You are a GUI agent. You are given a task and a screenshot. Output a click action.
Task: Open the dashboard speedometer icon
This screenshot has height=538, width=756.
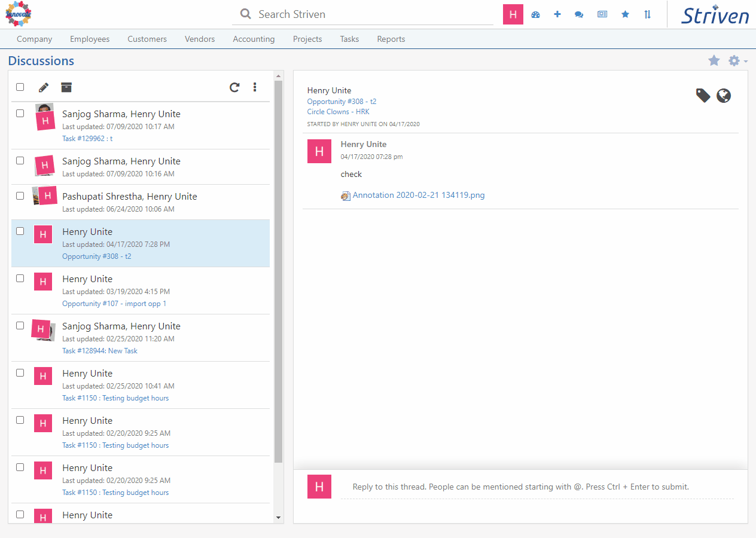pyautogui.click(x=535, y=14)
